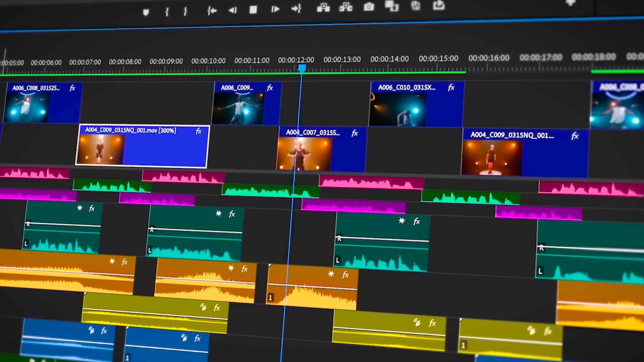Click the Mark Out brace icon

tap(185, 11)
